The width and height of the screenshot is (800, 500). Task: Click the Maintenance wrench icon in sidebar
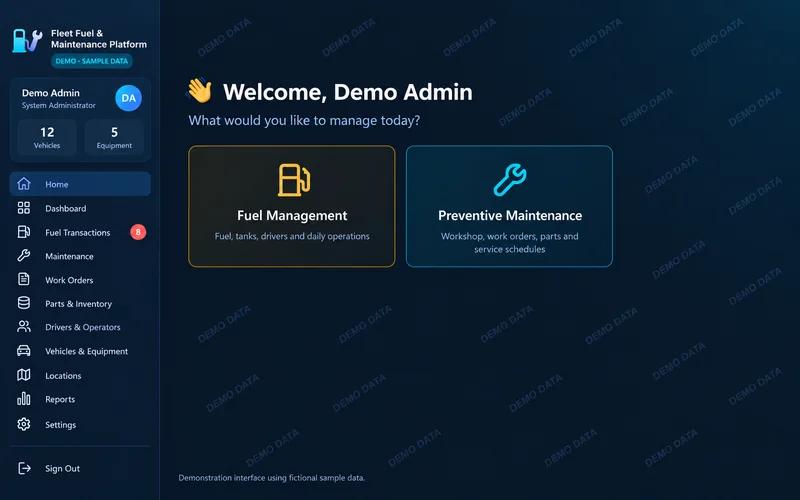[23, 256]
